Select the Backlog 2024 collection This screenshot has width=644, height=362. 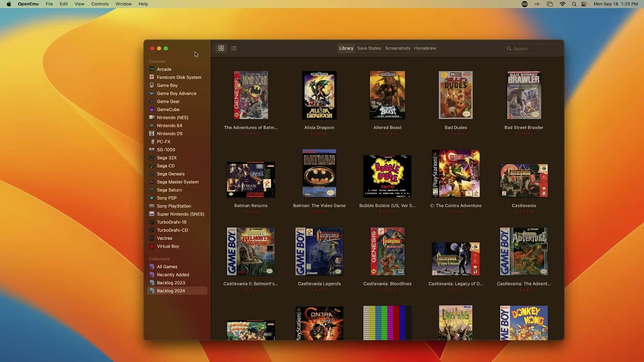click(177, 291)
